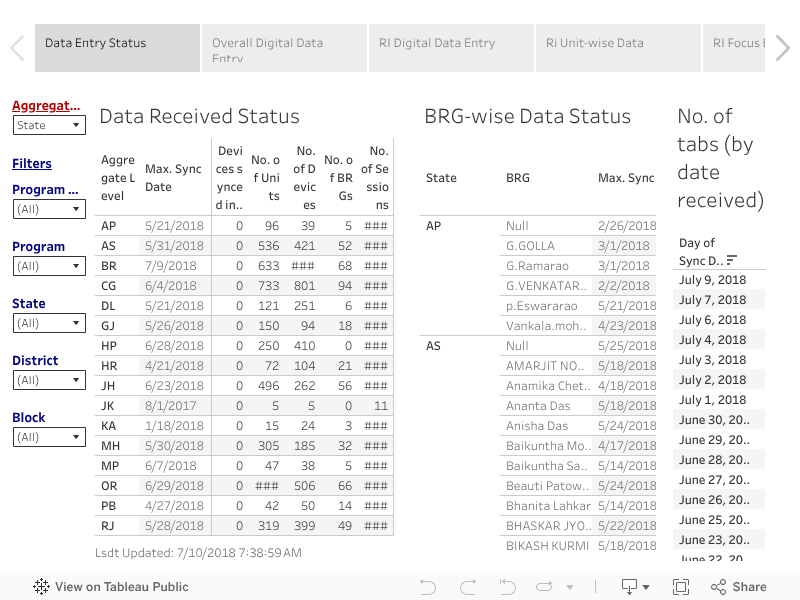This screenshot has width=800, height=600.
Task: Switch to the Overall Digital Data Entry tab
Action: (284, 48)
